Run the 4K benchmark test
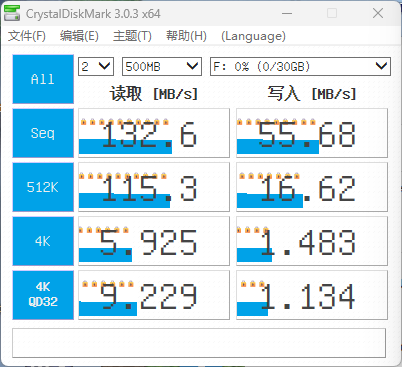 [x=43, y=241]
